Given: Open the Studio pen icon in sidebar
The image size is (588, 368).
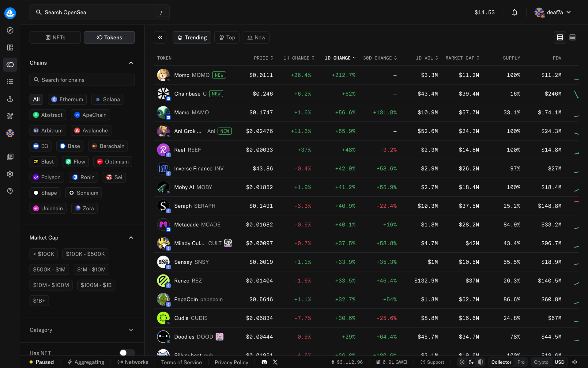Looking at the screenshot, I should (10, 116).
